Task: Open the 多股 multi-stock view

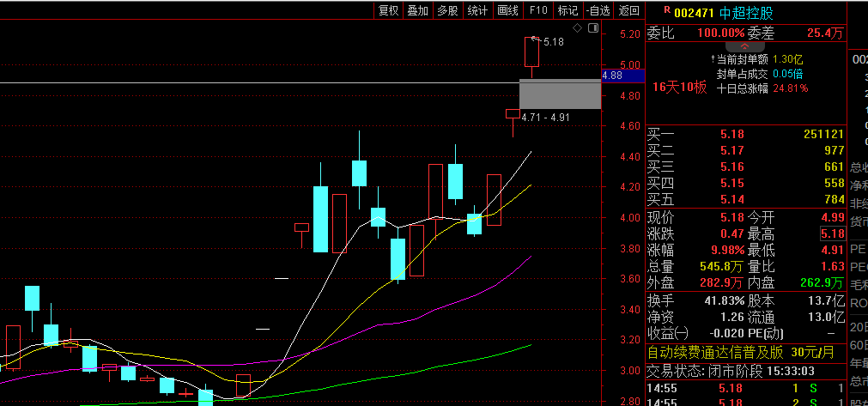Action: point(448,10)
